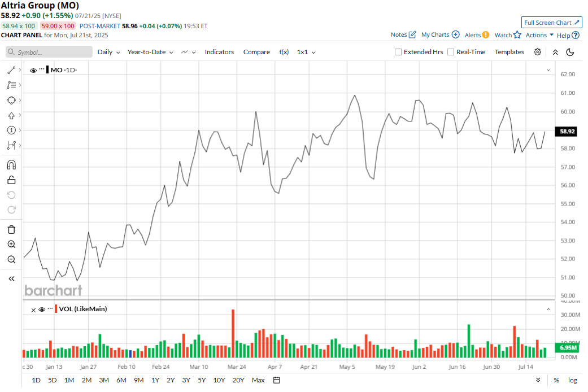The image size is (588, 392).
Task: Click the Notes edit icon
Action: (412, 34)
